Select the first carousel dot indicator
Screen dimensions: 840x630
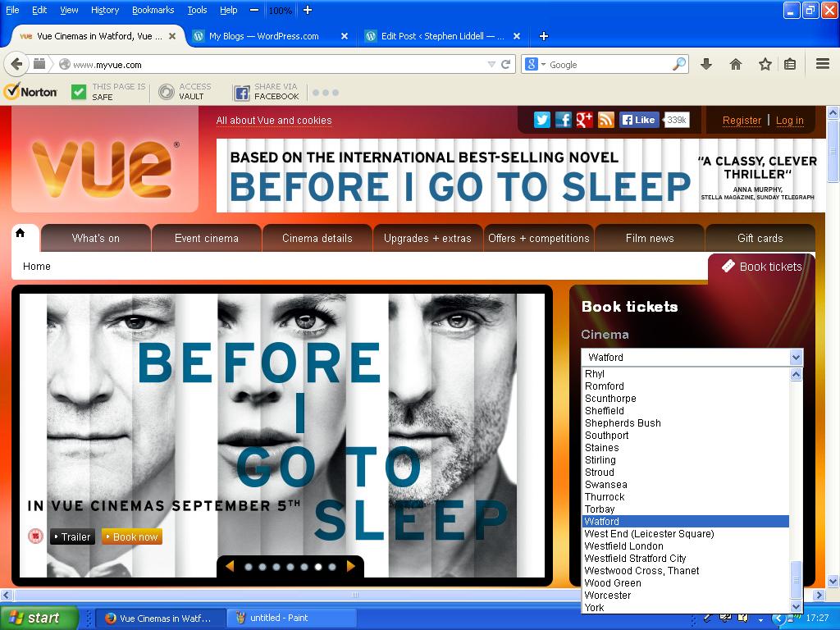(249, 567)
